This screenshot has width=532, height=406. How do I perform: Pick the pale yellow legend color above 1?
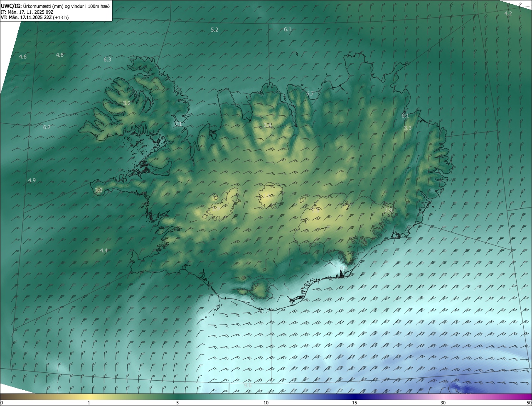tap(89, 396)
